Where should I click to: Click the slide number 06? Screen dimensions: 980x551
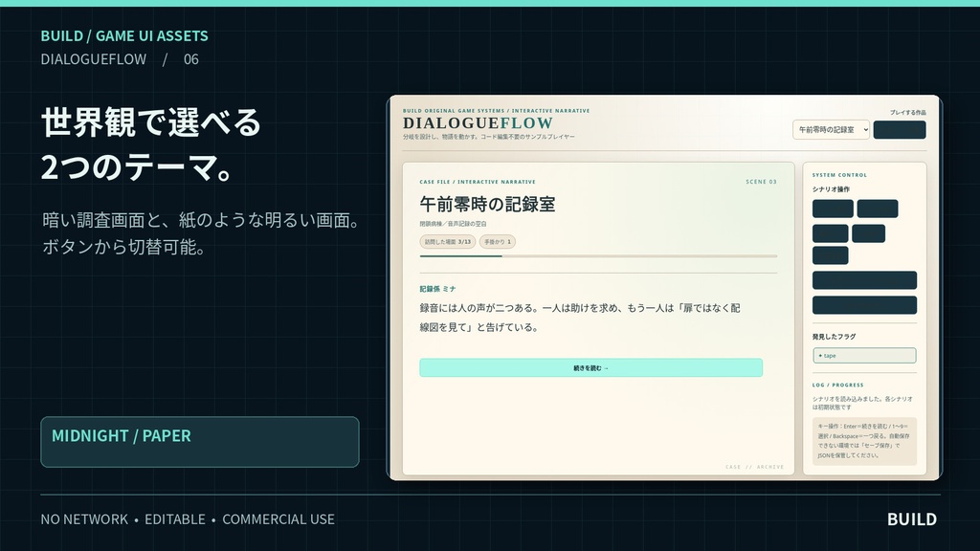click(191, 59)
